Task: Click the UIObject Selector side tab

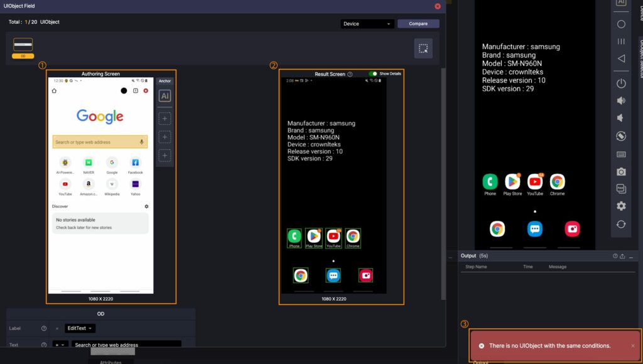Action: coord(640,58)
